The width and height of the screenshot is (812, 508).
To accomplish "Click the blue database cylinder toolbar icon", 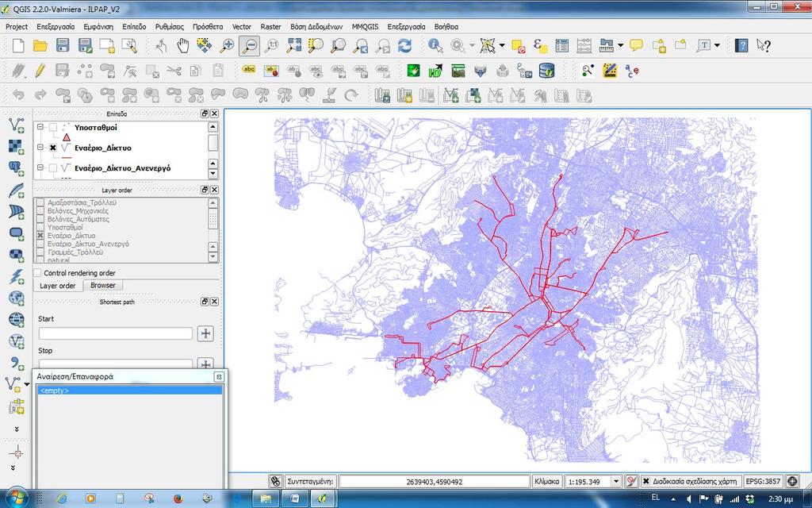I will (547, 71).
